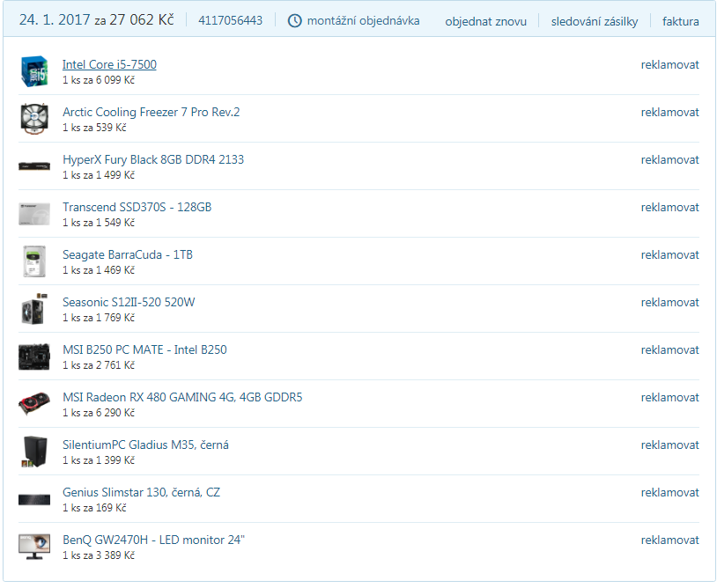
Task: Open the Genius Slimstar keyboard thumbnail
Action: click(x=34, y=499)
